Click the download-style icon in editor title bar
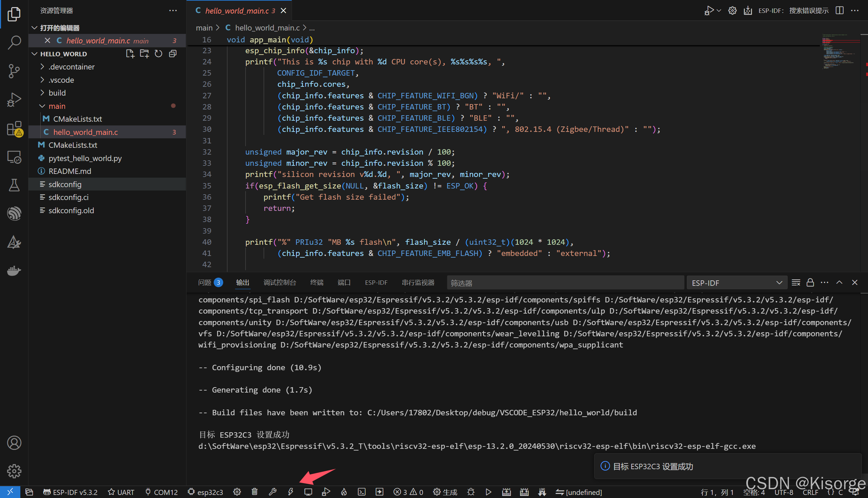 [x=748, y=11]
